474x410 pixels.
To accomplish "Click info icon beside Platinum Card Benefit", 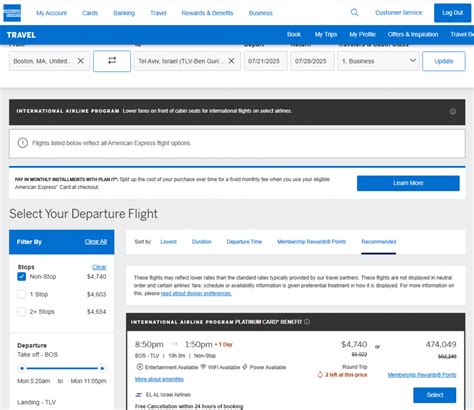I will tap(307, 322).
